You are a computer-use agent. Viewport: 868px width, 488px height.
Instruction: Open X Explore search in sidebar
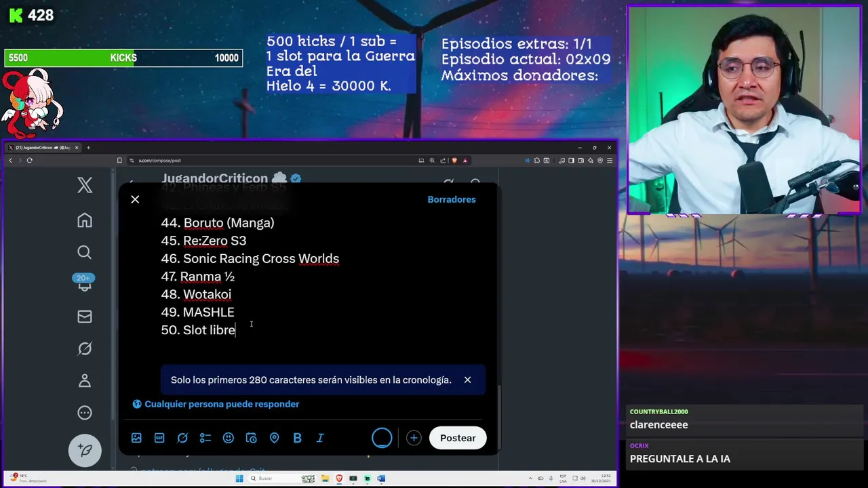click(85, 252)
